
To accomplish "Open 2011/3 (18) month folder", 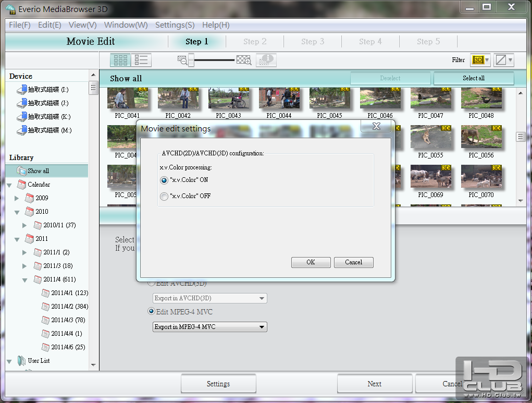I will tap(53, 266).
